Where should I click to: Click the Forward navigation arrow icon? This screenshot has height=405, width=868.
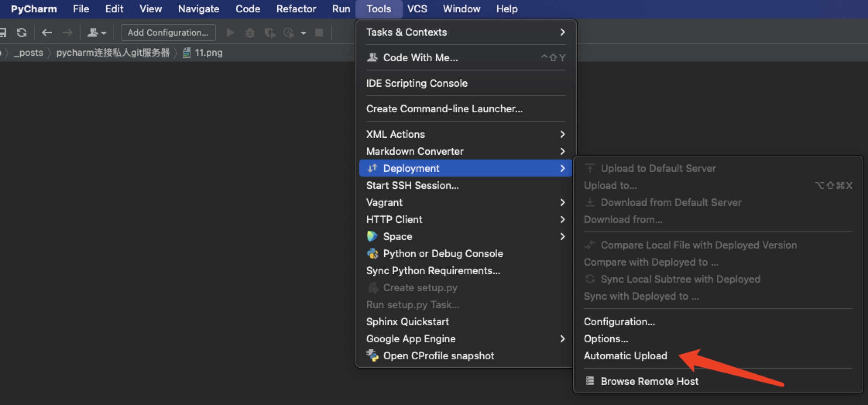67,33
